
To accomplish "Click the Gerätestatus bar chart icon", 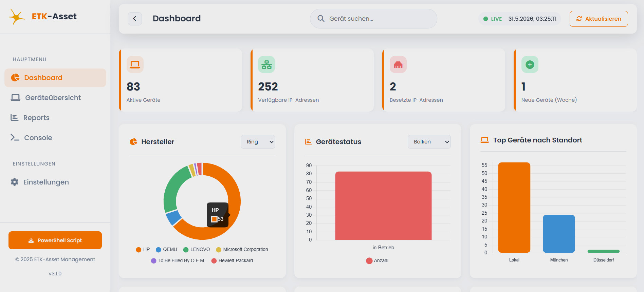I will (x=308, y=142).
